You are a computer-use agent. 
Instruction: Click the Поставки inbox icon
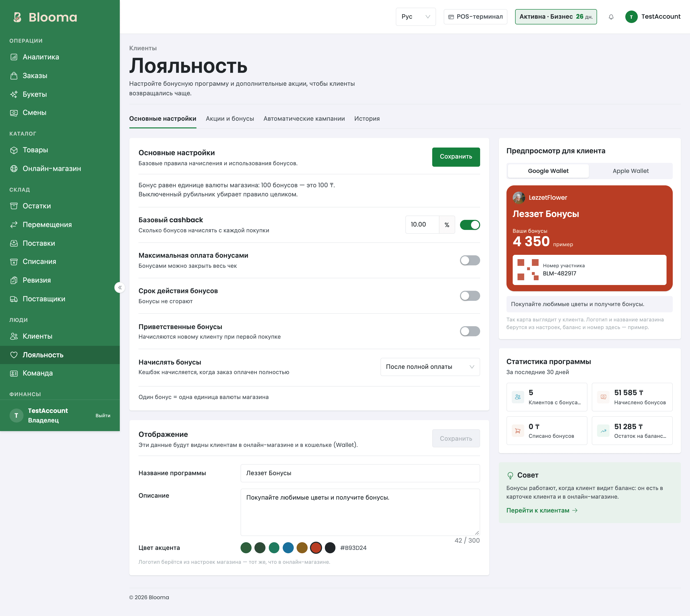14,243
